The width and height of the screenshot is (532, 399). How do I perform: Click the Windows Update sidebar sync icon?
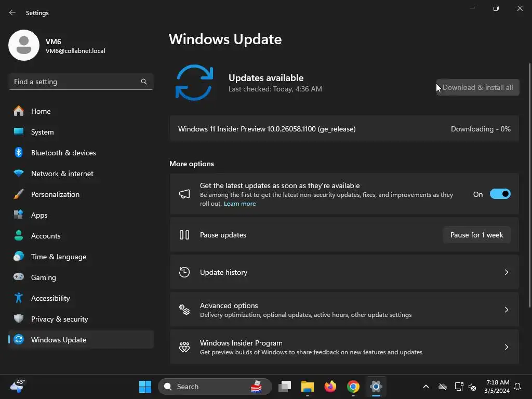pyautogui.click(x=19, y=339)
